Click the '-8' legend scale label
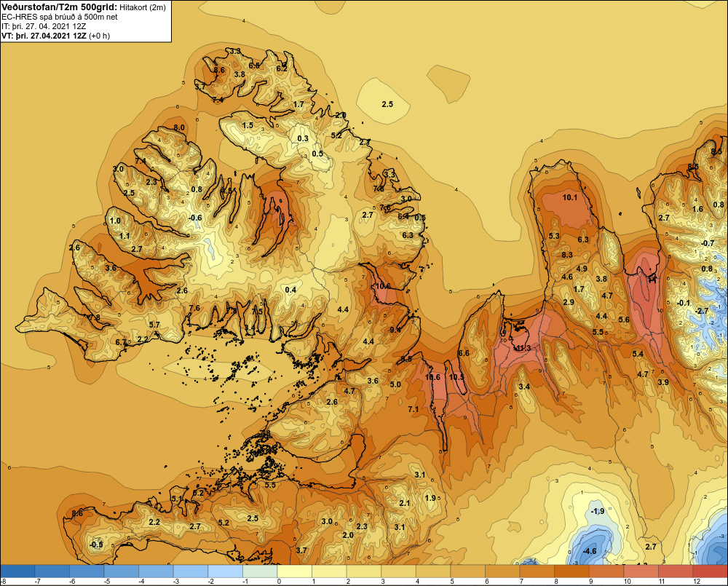 [x=3, y=582]
